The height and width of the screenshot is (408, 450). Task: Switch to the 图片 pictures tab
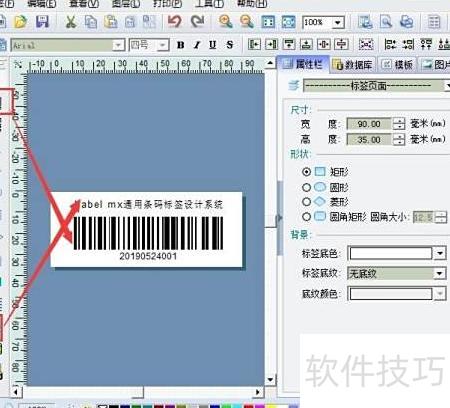click(434, 65)
